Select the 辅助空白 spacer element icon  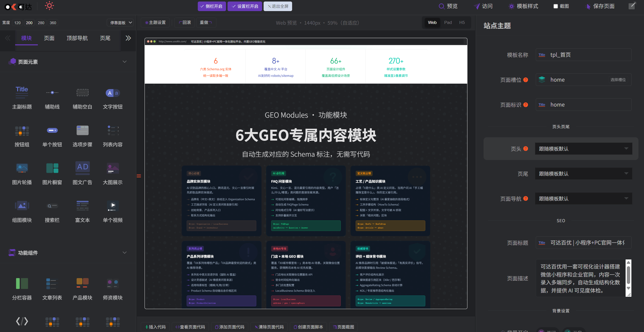[x=82, y=92]
